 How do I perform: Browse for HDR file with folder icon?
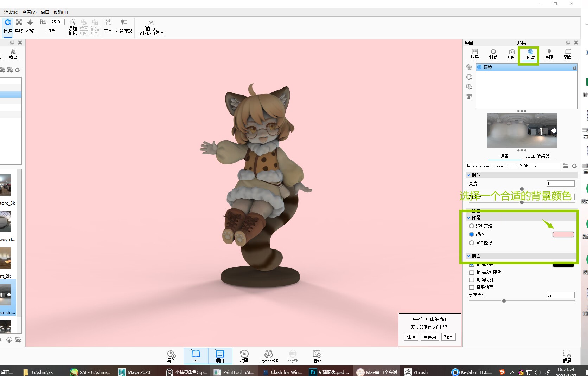tap(565, 166)
